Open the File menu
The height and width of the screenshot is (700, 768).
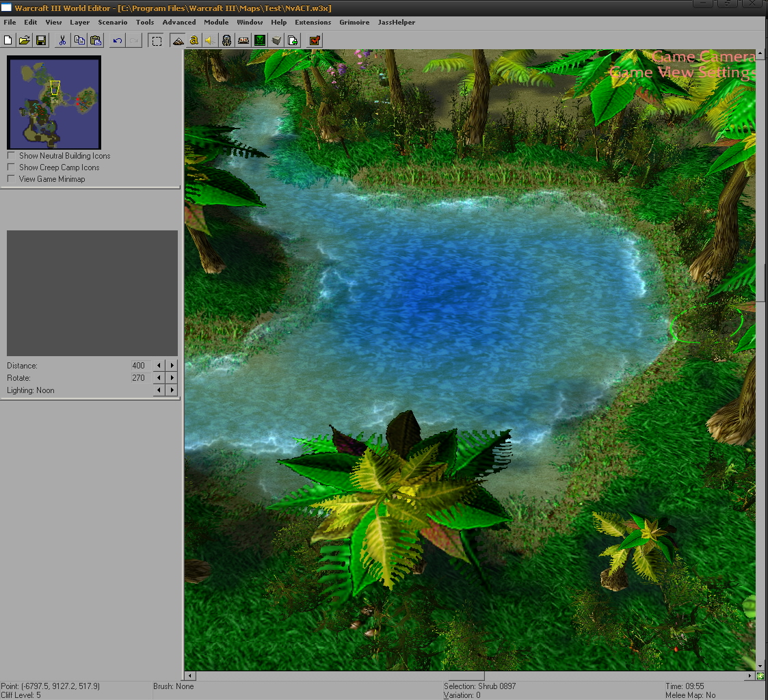coord(10,22)
